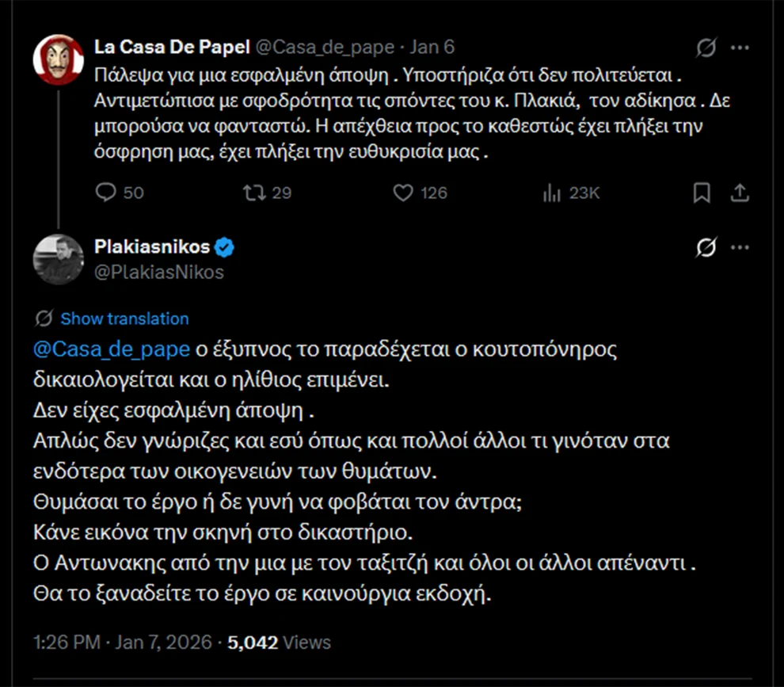Screen dimensions: 784x687
Task: Click Grok icon on Plakiasnikos's post
Action: 706,248
